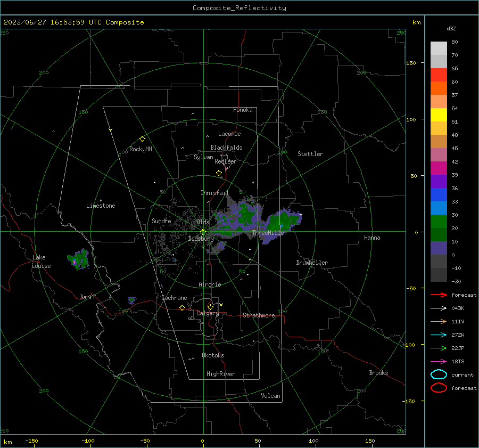Image resolution: width=479 pixels, height=448 pixels.
Task: Click the Strathmore city label
Action: [x=259, y=315]
